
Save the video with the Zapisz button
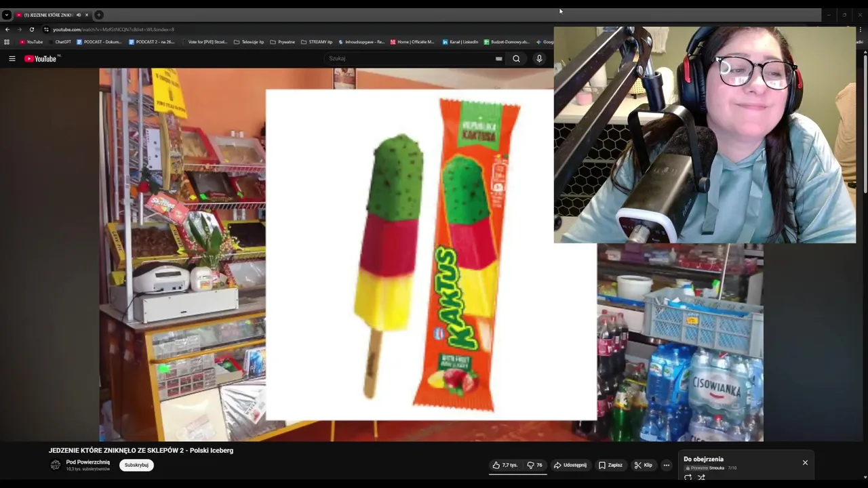point(610,465)
